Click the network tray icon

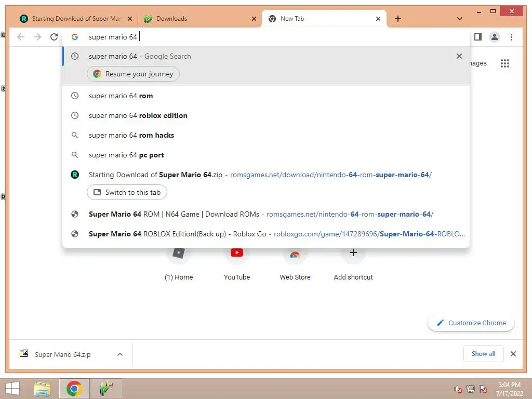click(x=471, y=389)
